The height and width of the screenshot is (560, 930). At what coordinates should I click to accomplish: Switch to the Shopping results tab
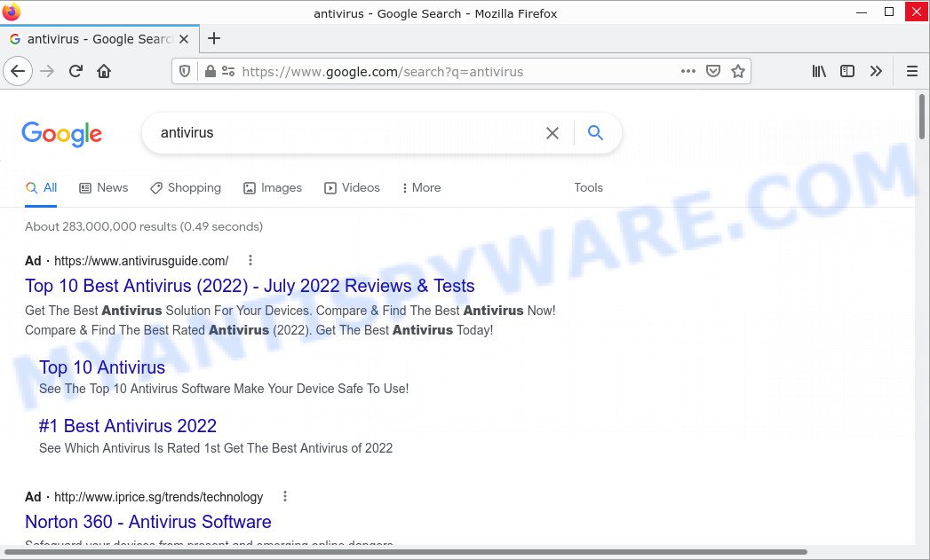click(x=186, y=188)
